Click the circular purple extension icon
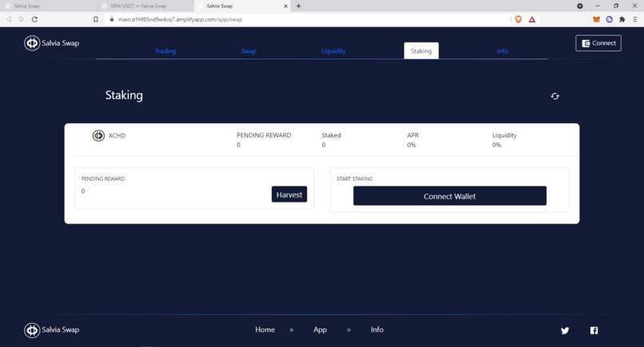The image size is (644, 347). tap(609, 19)
